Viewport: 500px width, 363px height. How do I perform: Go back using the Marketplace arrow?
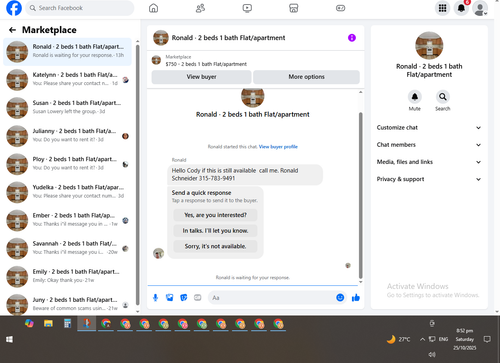point(12,30)
